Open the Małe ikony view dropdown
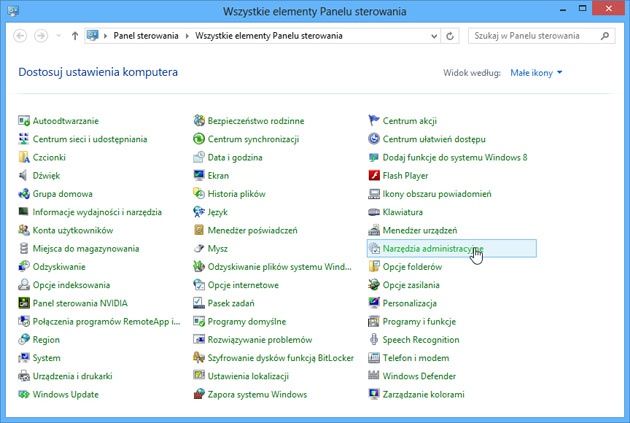This screenshot has height=423, width=630. point(536,73)
